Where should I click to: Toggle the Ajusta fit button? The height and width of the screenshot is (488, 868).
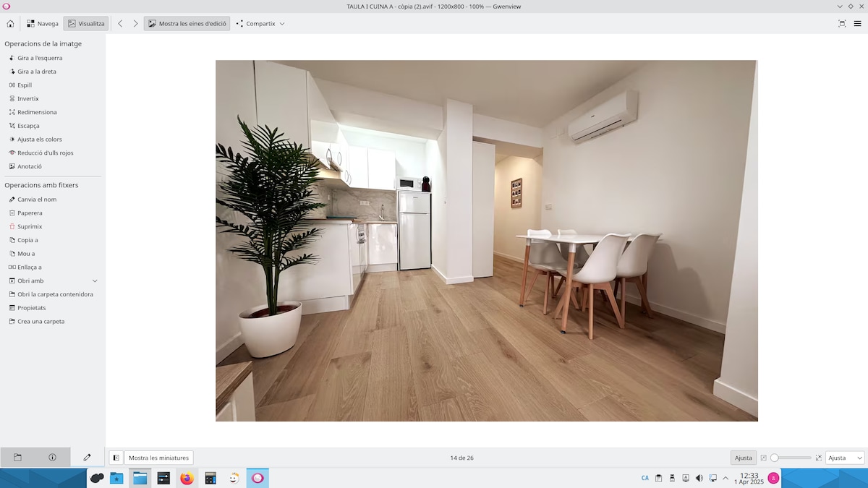coord(744,458)
